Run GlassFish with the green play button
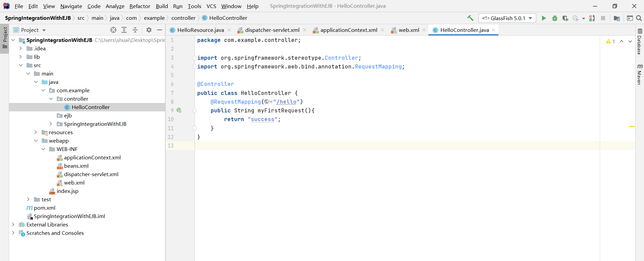 pos(544,18)
